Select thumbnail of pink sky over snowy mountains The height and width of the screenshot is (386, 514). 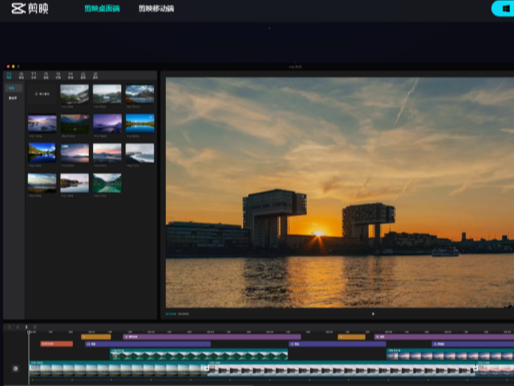107,153
